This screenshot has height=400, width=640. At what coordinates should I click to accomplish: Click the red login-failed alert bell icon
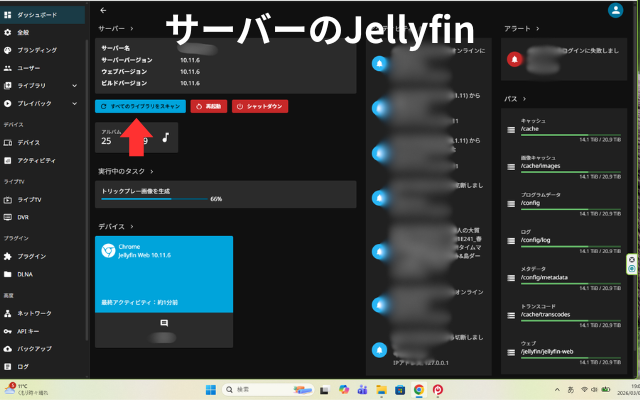515,60
